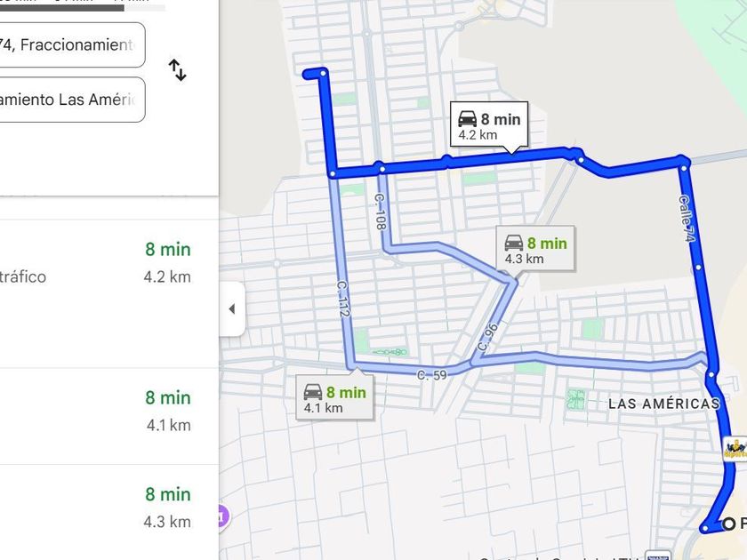Click the Calle 74 street label
This screenshot has width=747, height=560.
[686, 219]
